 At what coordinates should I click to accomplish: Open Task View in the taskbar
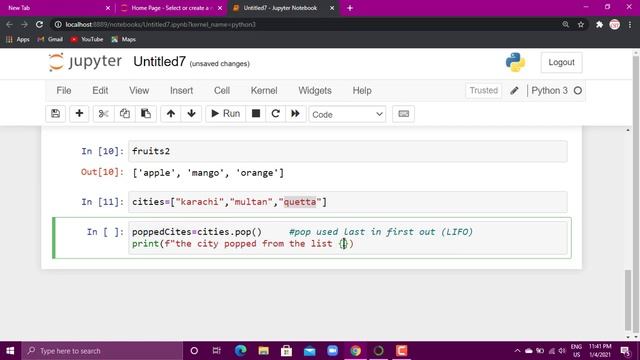(216, 351)
